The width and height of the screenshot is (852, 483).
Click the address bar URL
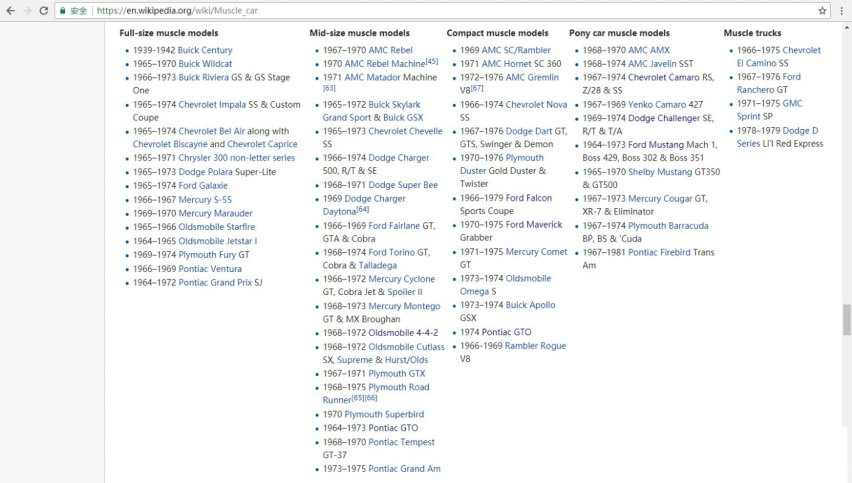tap(177, 10)
